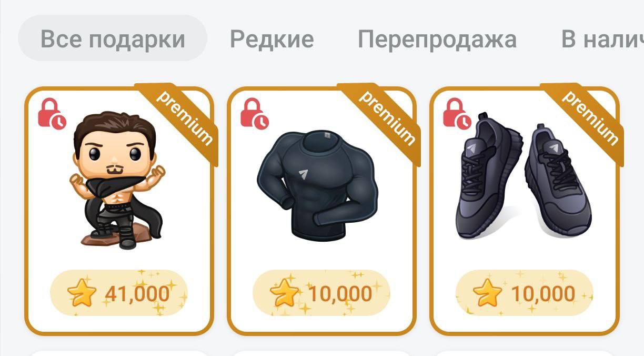The image size is (644, 356).
Task: Open the black sneakers gift image
Action: point(524,175)
